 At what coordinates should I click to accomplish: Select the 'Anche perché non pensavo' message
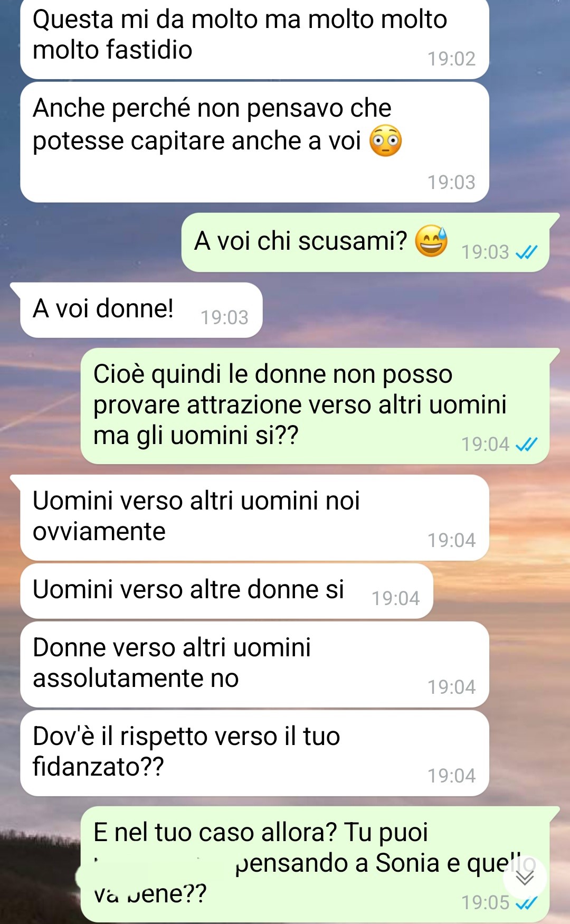tap(254, 142)
